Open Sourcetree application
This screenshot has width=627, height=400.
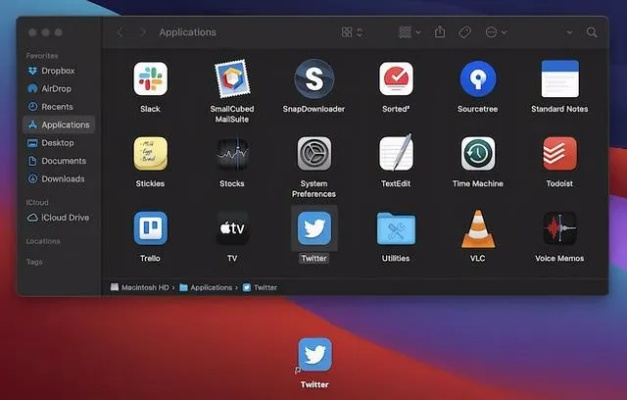pyautogui.click(x=478, y=79)
